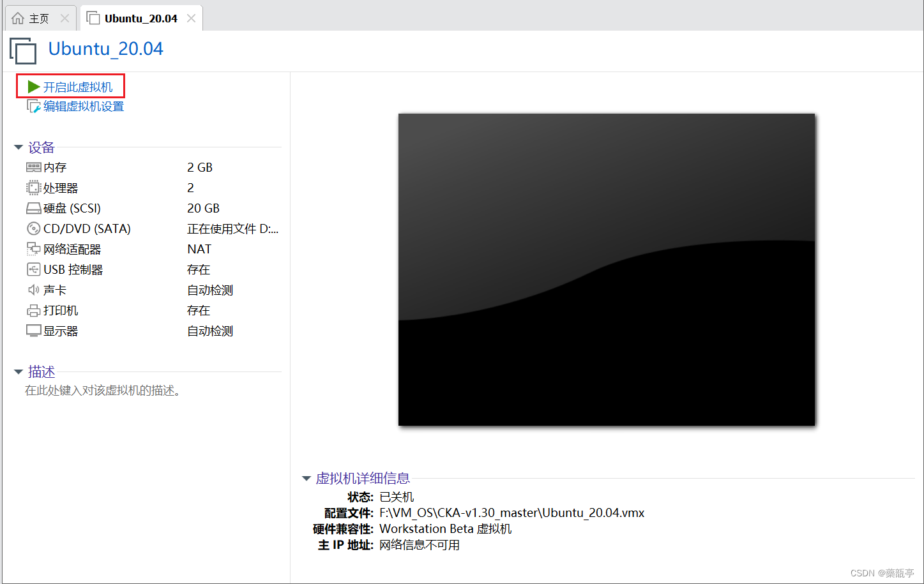Open the 硬盘 (SCSI) hard disk icon
Viewport: 924px width, 584px height.
33,207
